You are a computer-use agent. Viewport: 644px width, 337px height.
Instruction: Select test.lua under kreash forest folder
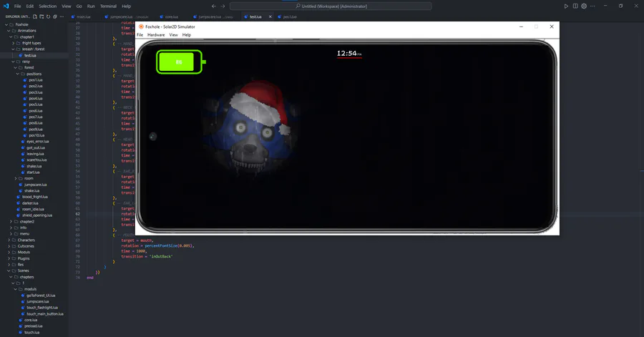point(30,55)
